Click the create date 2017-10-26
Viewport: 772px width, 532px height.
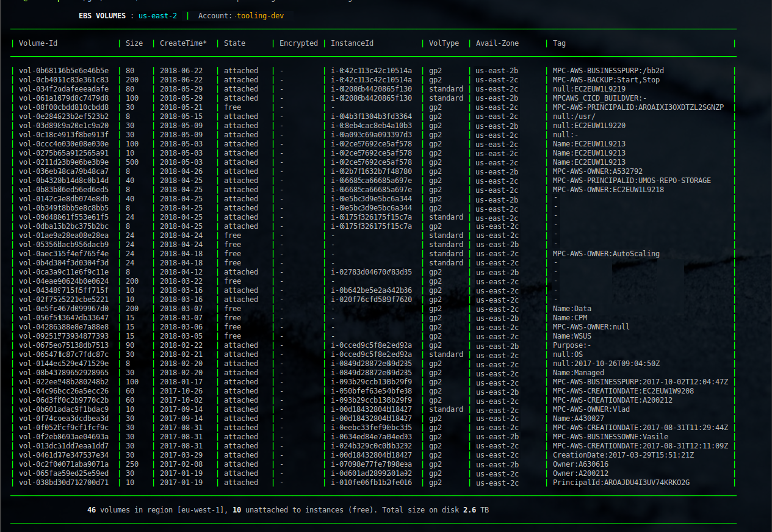[x=181, y=391]
